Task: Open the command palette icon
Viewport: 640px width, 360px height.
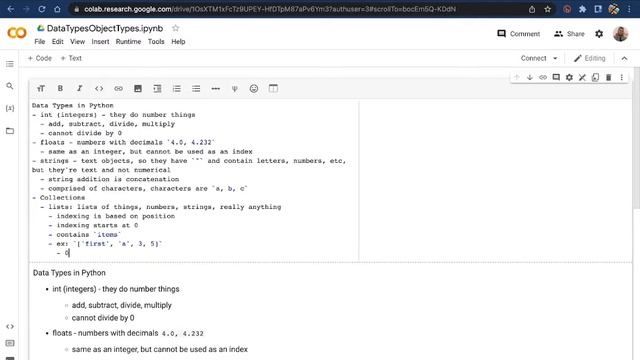Action: [x=10, y=343]
